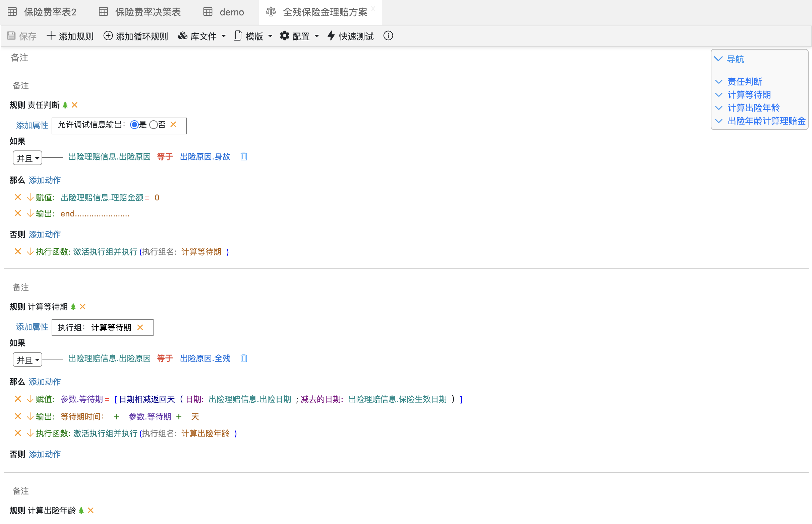Select 是 for debug info output
812x524 pixels.
click(134, 125)
